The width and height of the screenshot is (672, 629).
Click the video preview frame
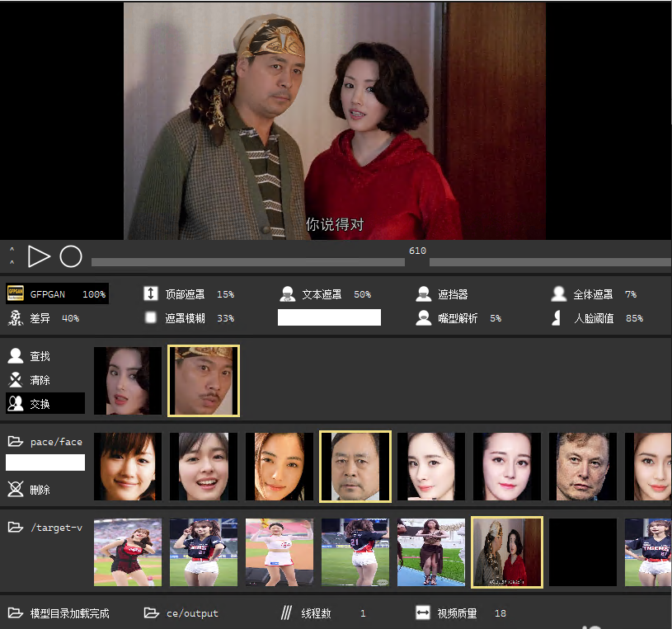pyautogui.click(x=335, y=121)
